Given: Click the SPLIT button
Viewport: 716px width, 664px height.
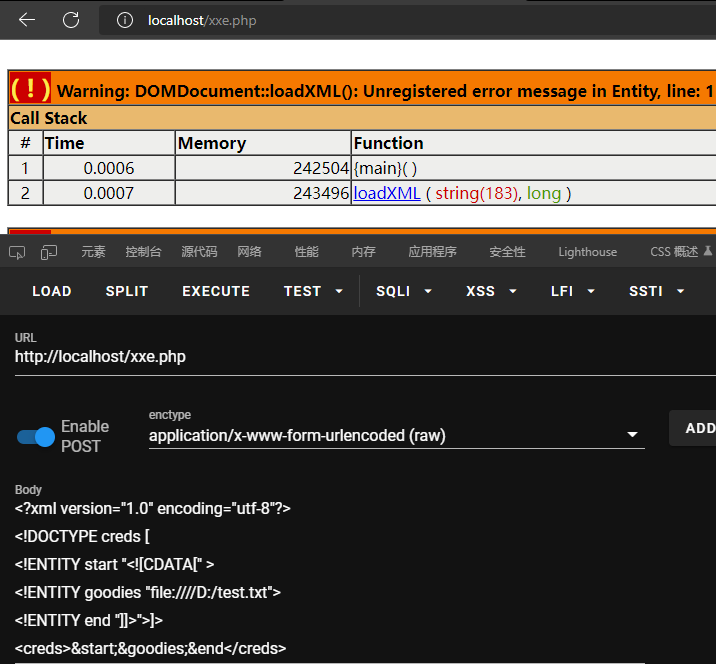Looking at the screenshot, I should [126, 291].
